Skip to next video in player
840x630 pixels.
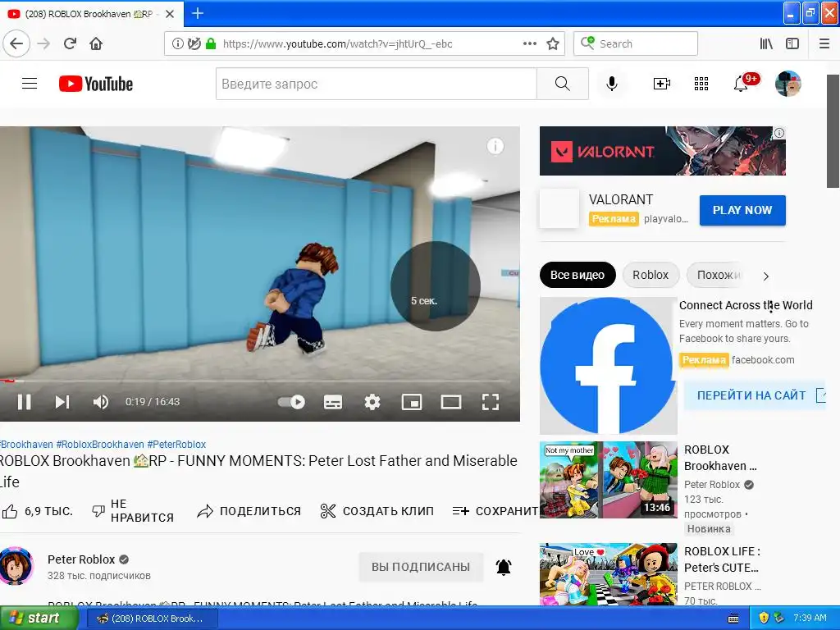[62, 402]
